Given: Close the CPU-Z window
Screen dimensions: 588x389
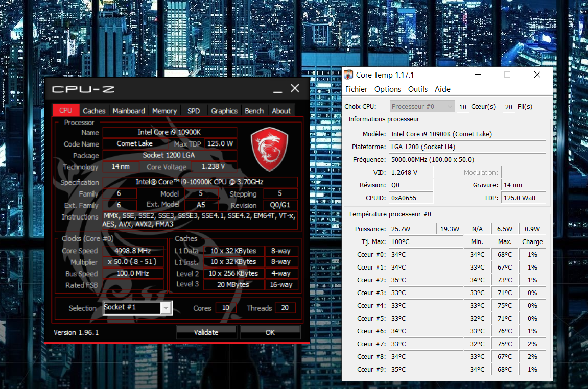Looking at the screenshot, I should (x=295, y=88).
